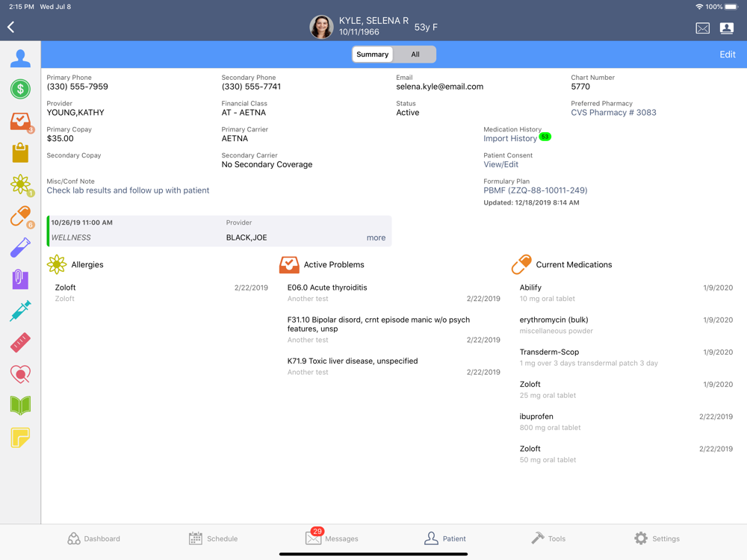Tap the Wi-Fi icon in the status bar
This screenshot has height=560, width=747.
699,7
